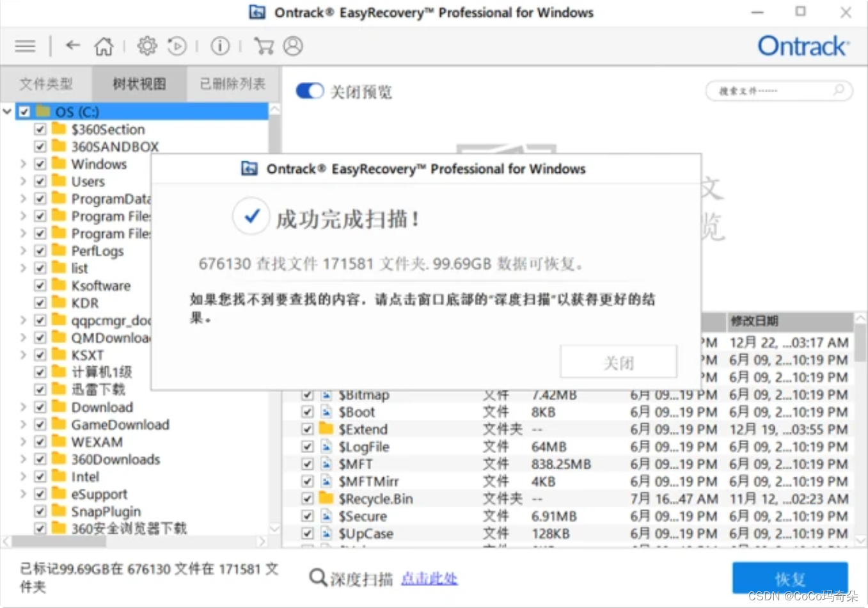This screenshot has width=868, height=608.
Task: Open the hamburger menu icon
Action: point(26,46)
